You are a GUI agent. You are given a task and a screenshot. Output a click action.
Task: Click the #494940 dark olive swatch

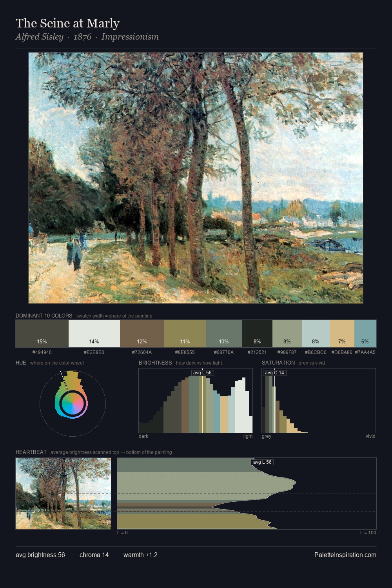42,334
